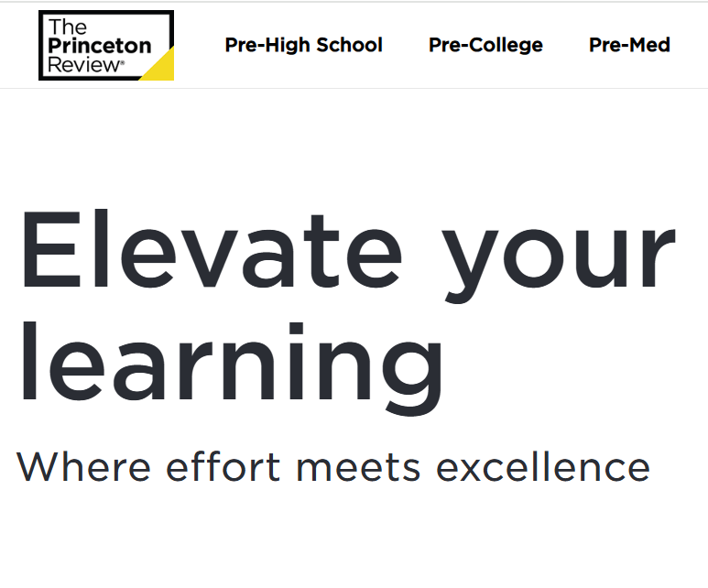Click the word "The" in the logo

pyautogui.click(x=68, y=28)
